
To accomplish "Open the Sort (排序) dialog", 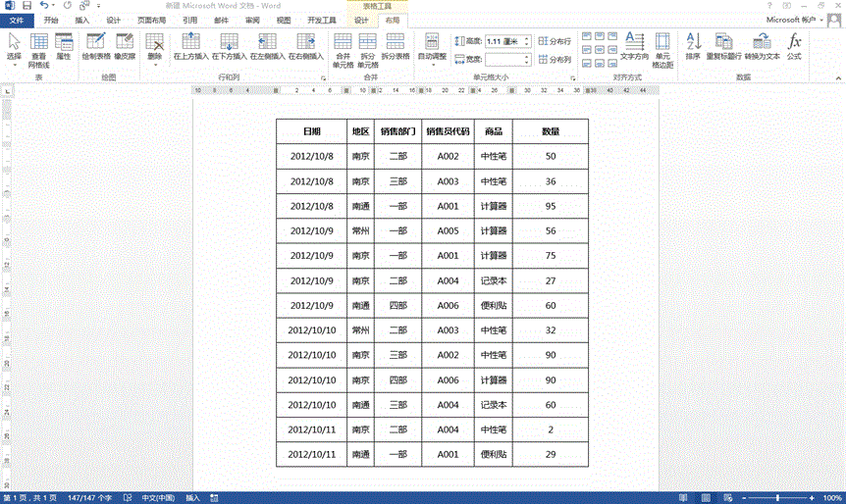I will tap(693, 45).
